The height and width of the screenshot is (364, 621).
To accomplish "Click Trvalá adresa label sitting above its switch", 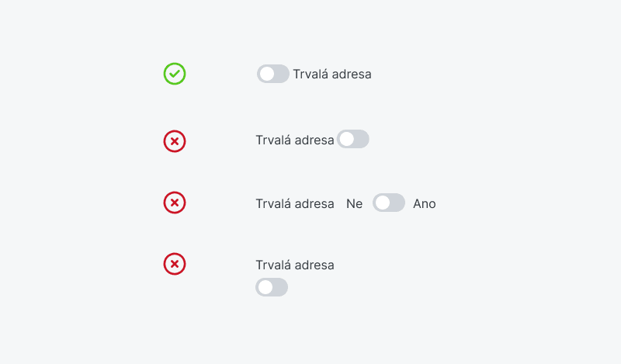I will pos(295,265).
